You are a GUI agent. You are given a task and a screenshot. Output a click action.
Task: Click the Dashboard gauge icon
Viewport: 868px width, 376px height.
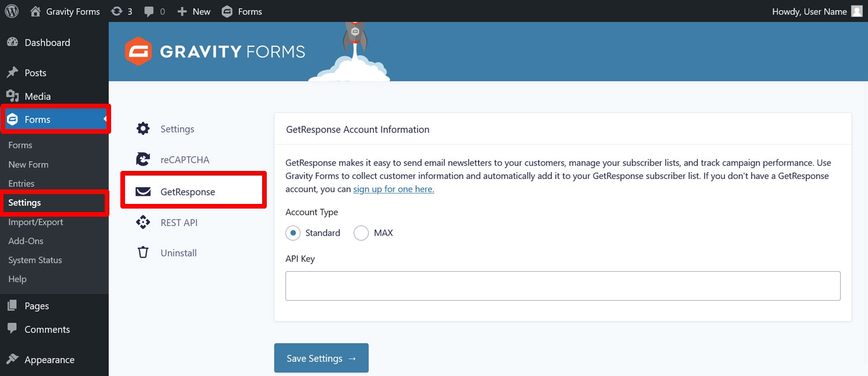click(x=12, y=42)
